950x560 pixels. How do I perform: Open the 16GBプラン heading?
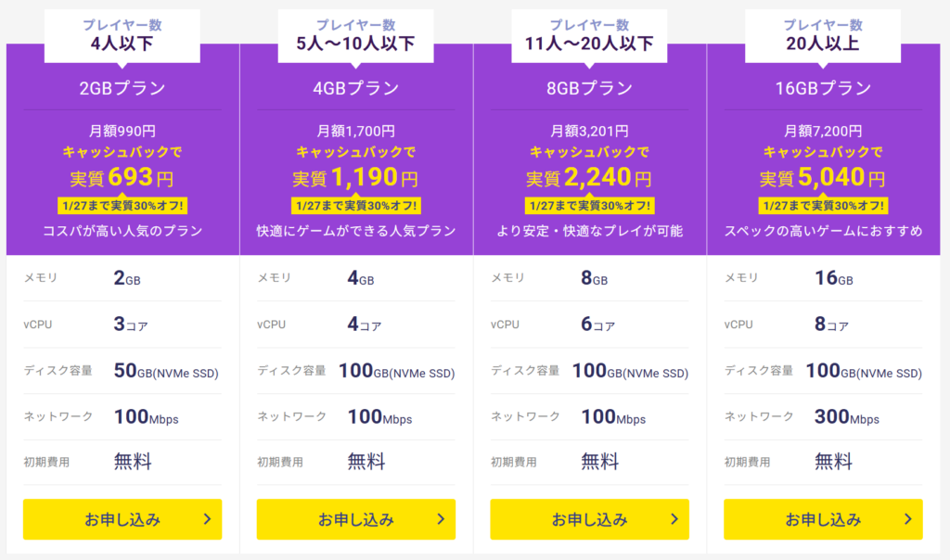click(824, 89)
